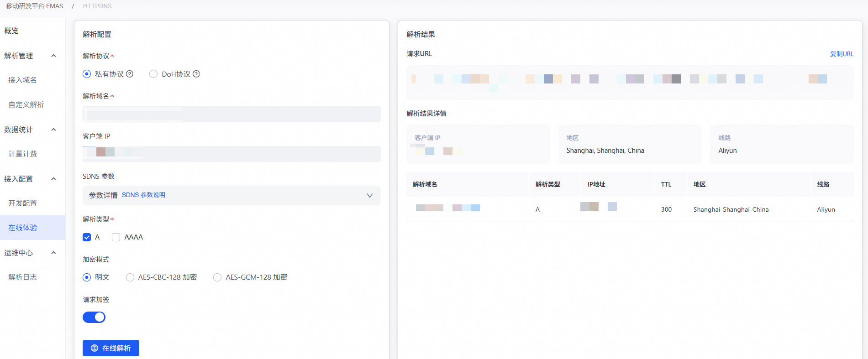
Task: Click the HTTPDNS breadcrumb
Action: click(97, 6)
